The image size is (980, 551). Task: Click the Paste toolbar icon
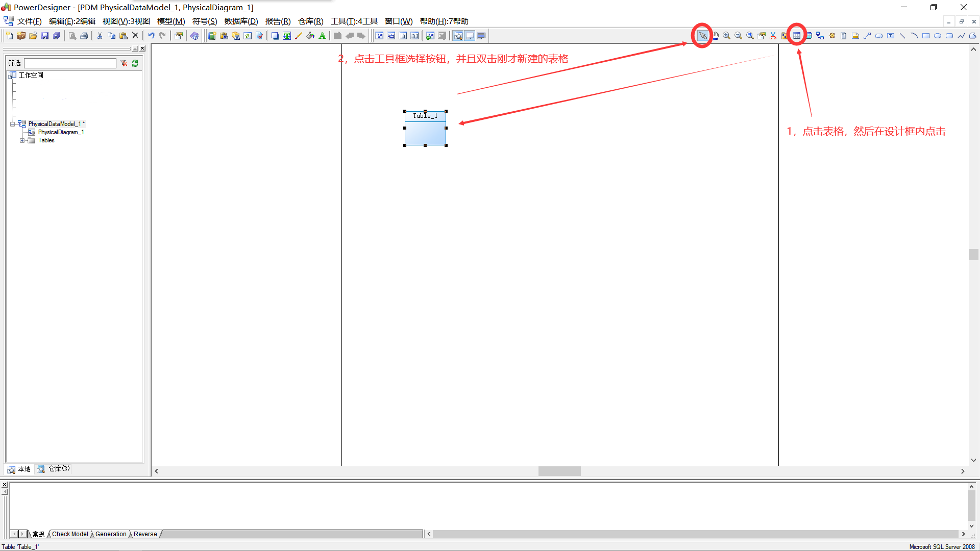(124, 36)
